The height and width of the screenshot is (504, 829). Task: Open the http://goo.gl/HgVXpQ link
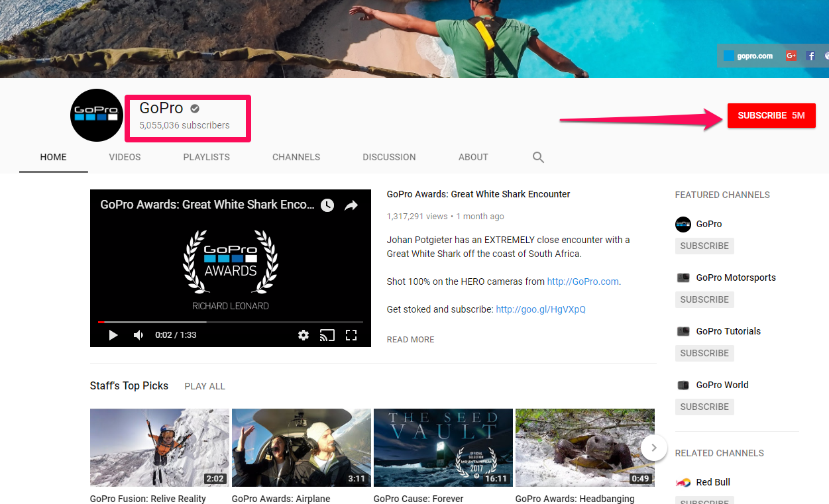(541, 309)
